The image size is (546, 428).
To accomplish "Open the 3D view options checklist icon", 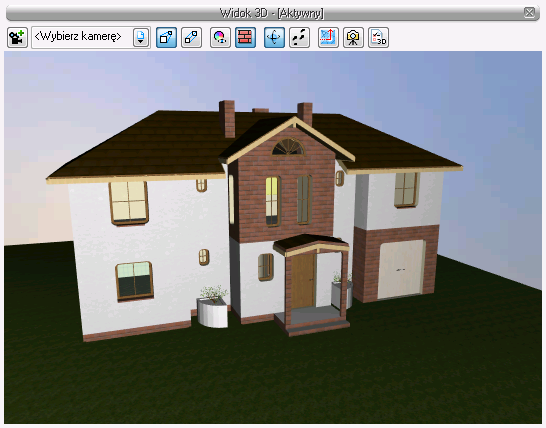I will [x=378, y=37].
